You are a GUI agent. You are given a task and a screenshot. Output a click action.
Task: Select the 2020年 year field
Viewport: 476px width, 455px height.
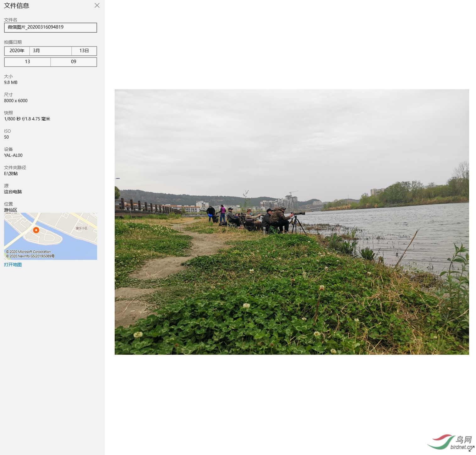[17, 51]
